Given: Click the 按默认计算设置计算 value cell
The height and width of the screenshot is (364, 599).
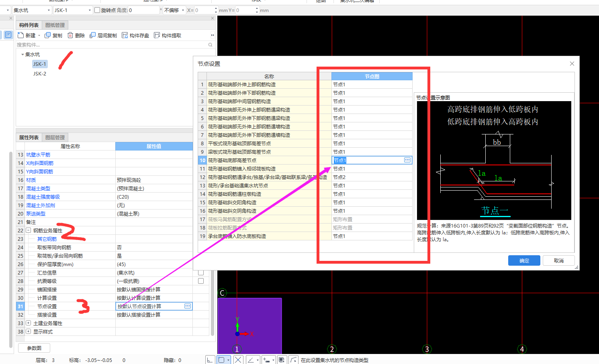Looking at the screenshot, I should pyautogui.click(x=154, y=298).
